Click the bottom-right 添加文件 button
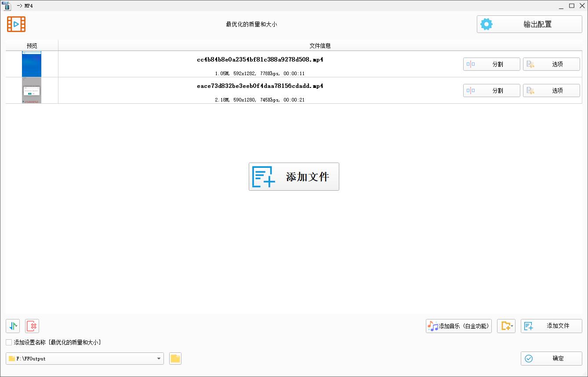 [551, 326]
